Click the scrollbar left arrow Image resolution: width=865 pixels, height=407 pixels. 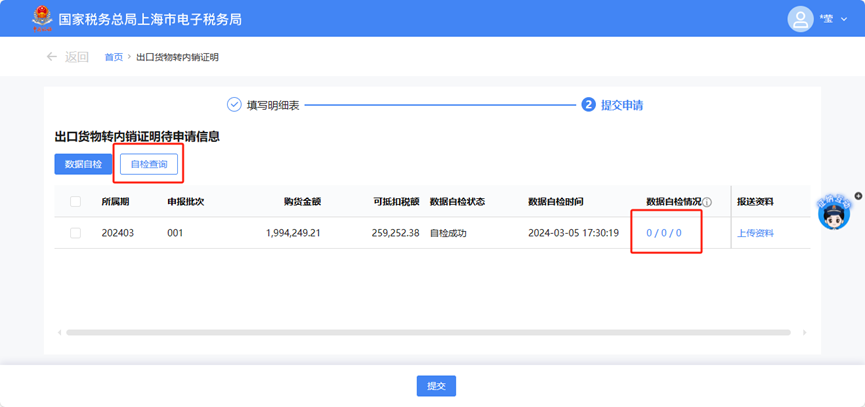(60, 333)
